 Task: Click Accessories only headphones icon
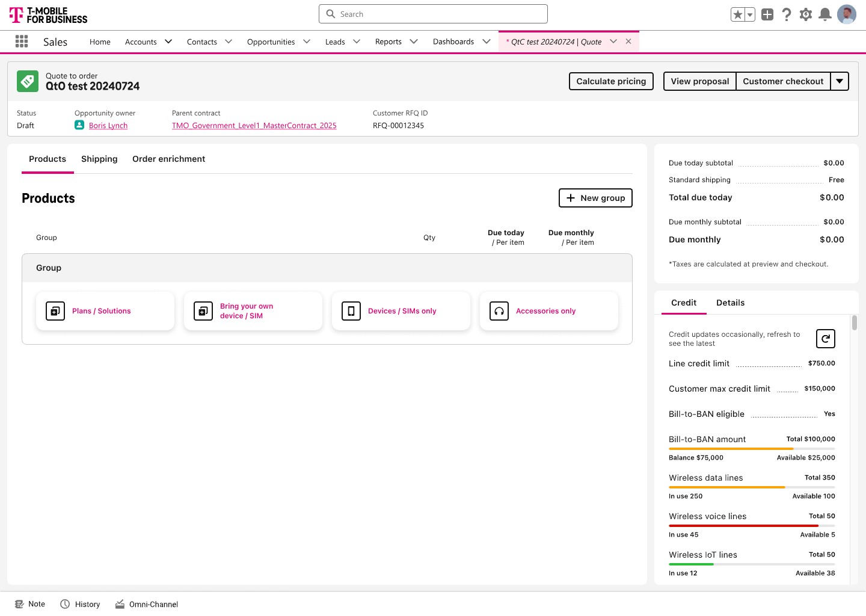(499, 311)
